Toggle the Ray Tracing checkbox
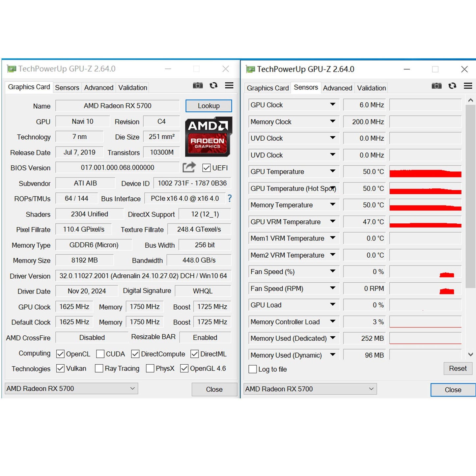The height and width of the screenshot is (476, 476). click(99, 368)
